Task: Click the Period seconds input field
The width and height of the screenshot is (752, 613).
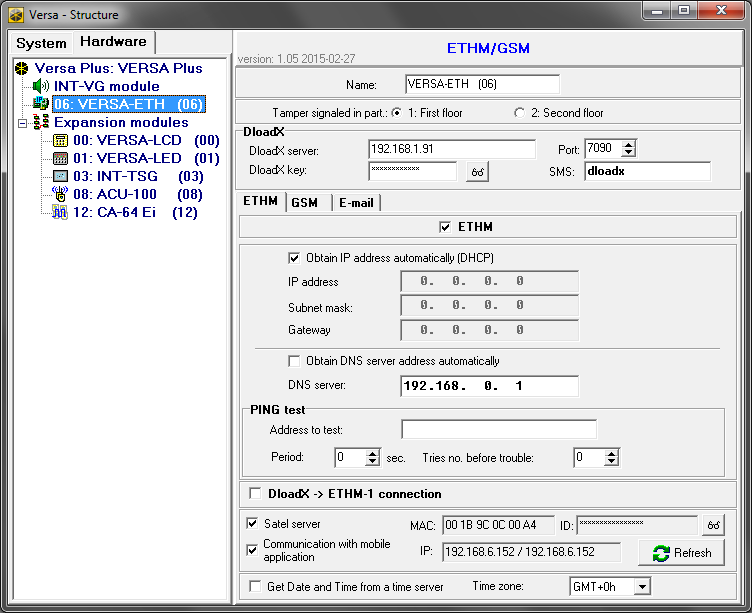Action: point(351,457)
